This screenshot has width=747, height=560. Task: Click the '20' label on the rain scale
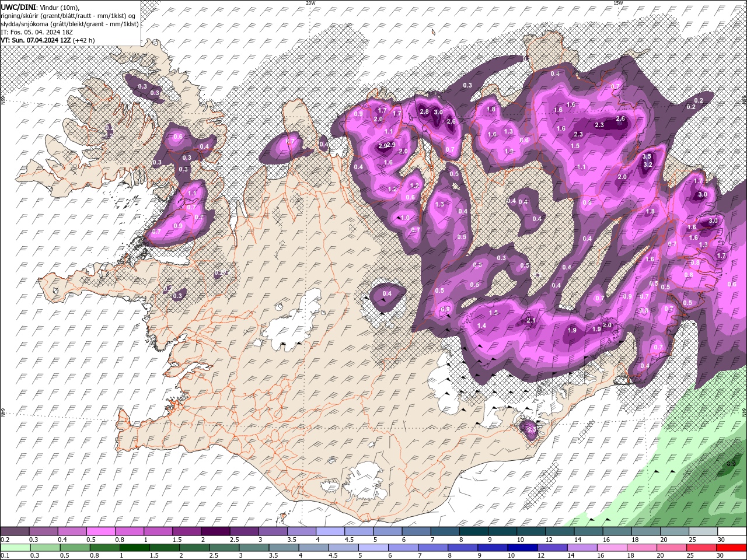pyautogui.click(x=661, y=556)
